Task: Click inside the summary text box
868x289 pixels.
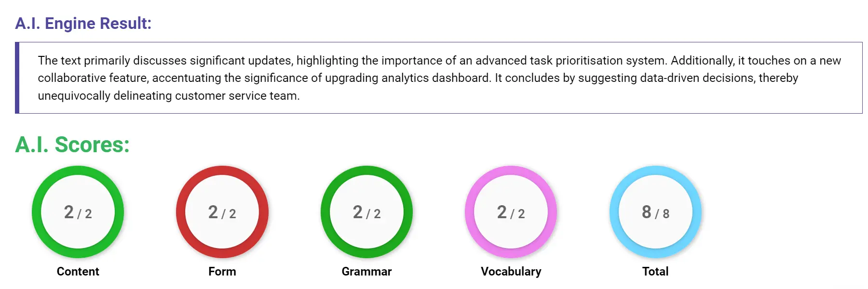Action: 434,78
